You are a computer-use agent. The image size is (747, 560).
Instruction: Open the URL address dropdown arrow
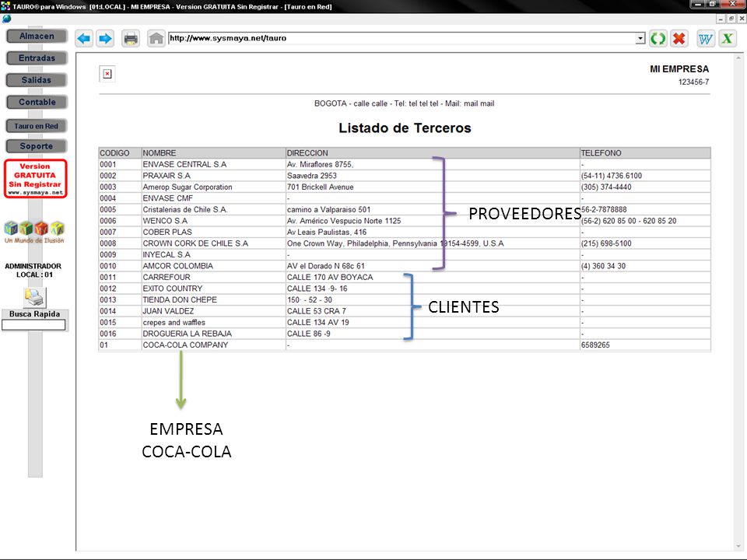(x=640, y=38)
